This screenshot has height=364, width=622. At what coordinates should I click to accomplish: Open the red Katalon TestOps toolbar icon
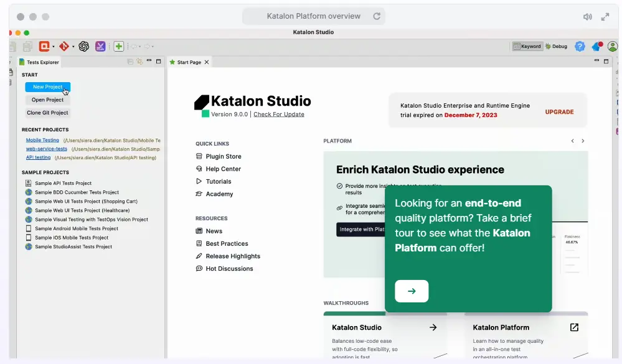pyautogui.click(x=44, y=47)
